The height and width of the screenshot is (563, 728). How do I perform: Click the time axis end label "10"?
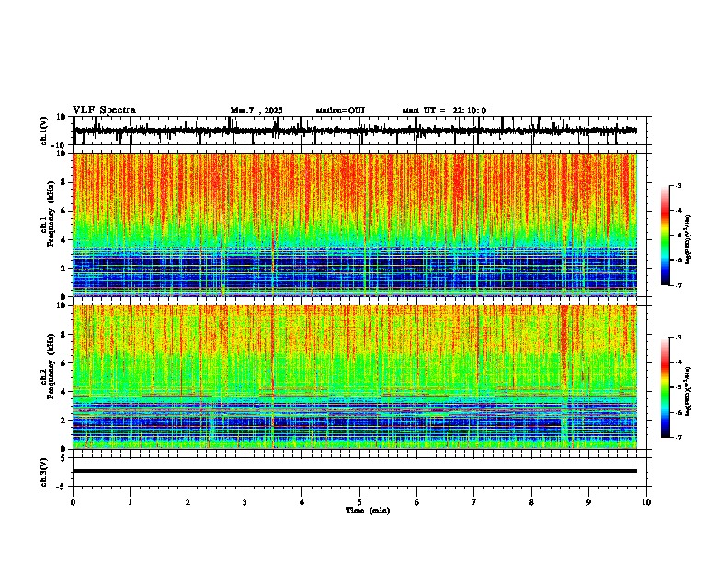[646, 502]
